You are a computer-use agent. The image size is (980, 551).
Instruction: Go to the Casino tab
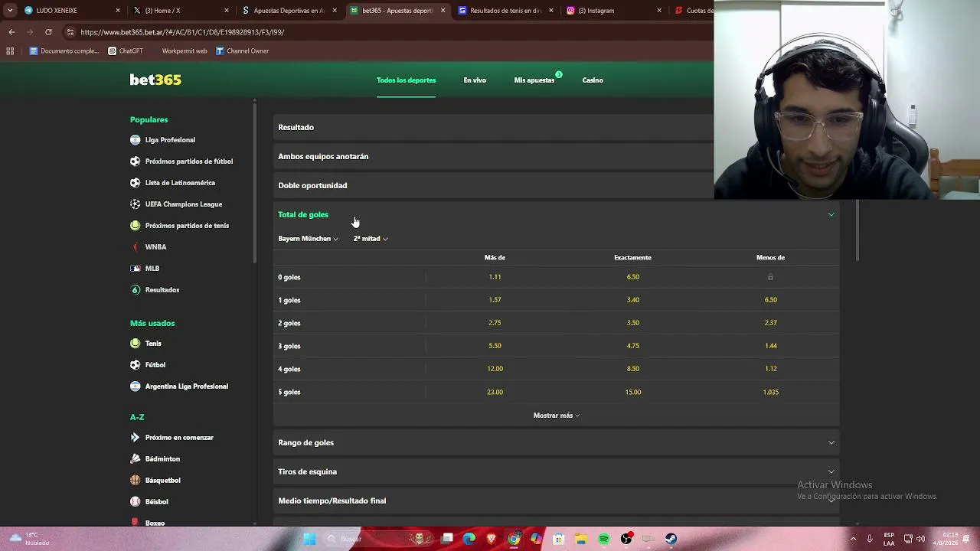593,80
